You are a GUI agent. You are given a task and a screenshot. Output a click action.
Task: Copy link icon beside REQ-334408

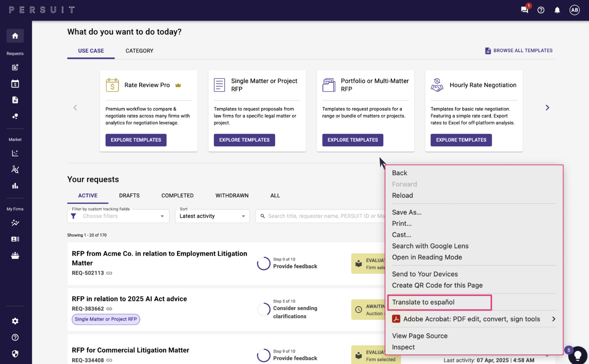(109, 360)
